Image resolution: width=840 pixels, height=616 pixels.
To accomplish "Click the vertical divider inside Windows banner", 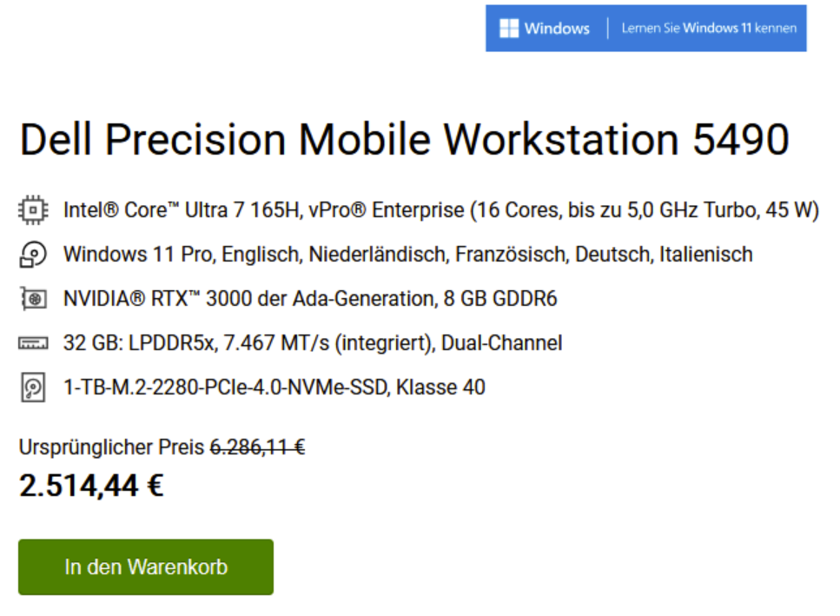I will coord(607,29).
